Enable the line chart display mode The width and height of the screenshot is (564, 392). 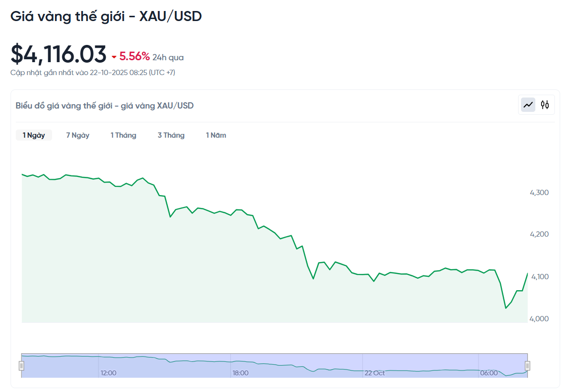(528, 104)
